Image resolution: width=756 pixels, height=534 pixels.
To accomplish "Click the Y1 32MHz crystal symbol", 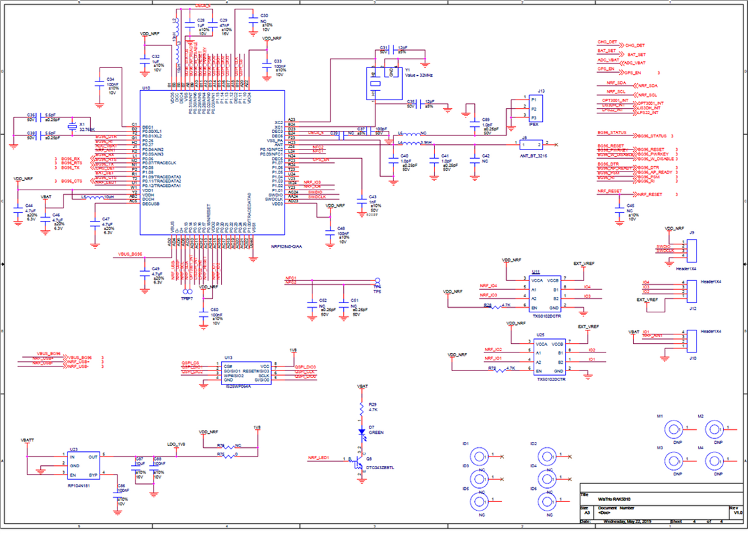I will coord(384,83).
